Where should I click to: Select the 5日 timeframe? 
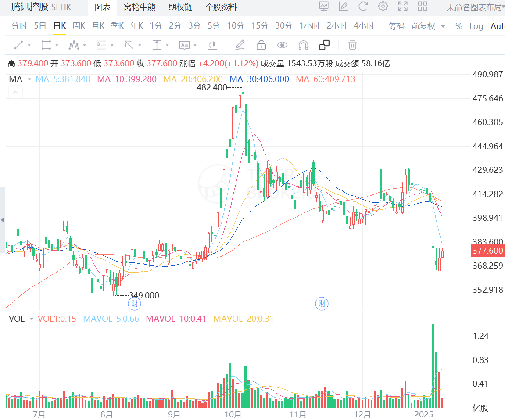(40, 26)
